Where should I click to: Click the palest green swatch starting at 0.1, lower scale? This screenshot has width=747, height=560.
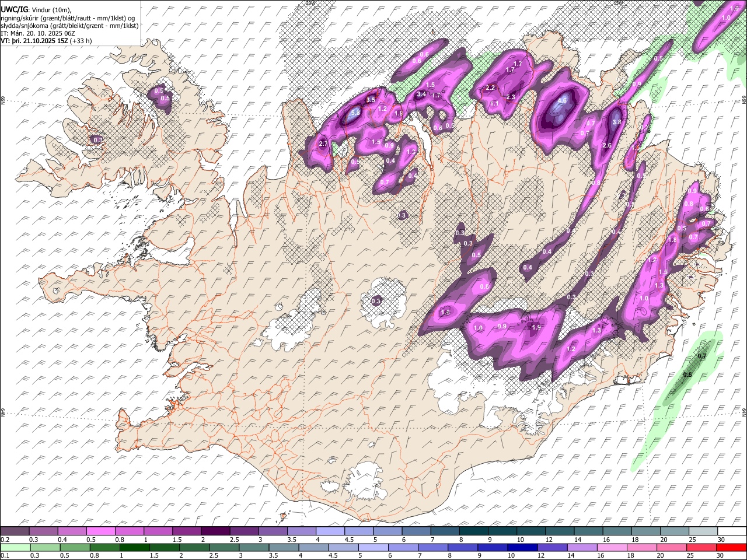pos(15,548)
